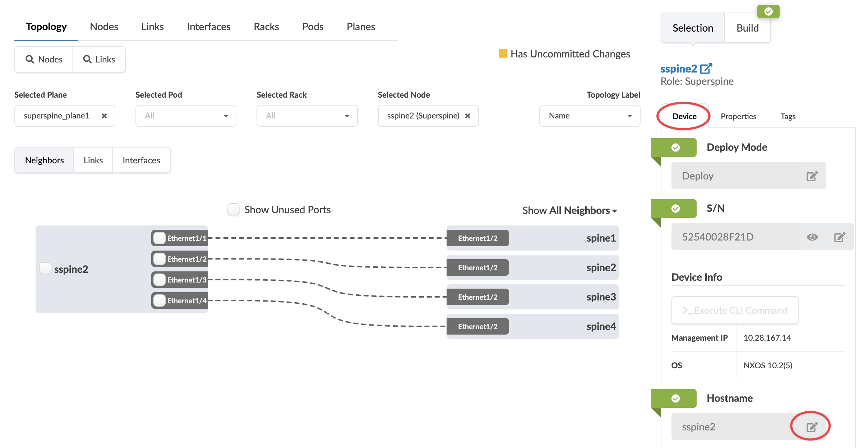Viewport: 868px width, 448px height.
Task: Open the Topology Label Name dropdown
Action: (589, 116)
